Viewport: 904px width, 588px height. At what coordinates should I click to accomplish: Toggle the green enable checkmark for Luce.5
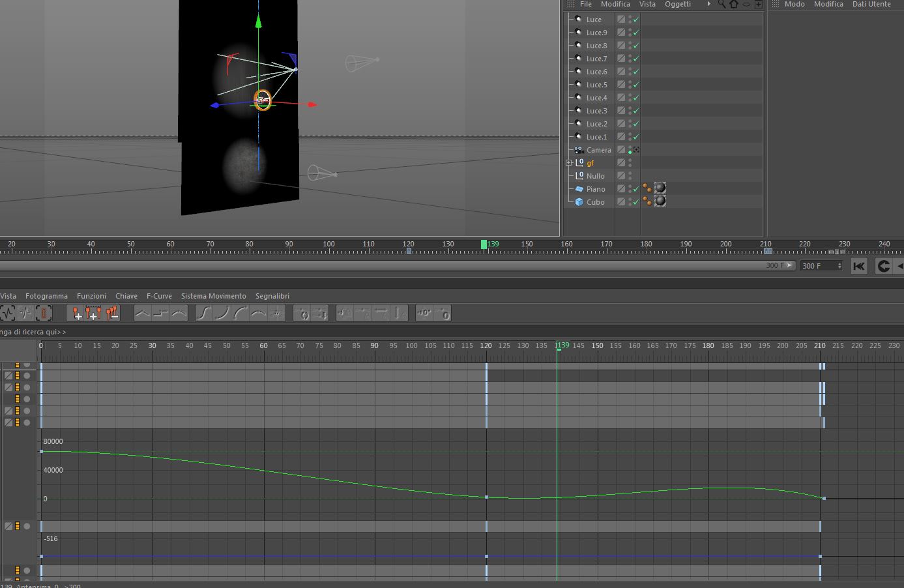636,85
